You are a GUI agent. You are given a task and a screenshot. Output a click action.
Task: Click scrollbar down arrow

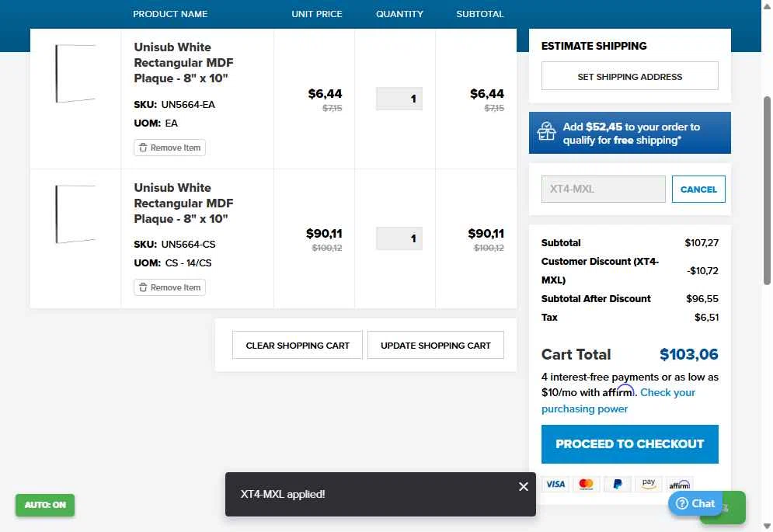pos(767,526)
